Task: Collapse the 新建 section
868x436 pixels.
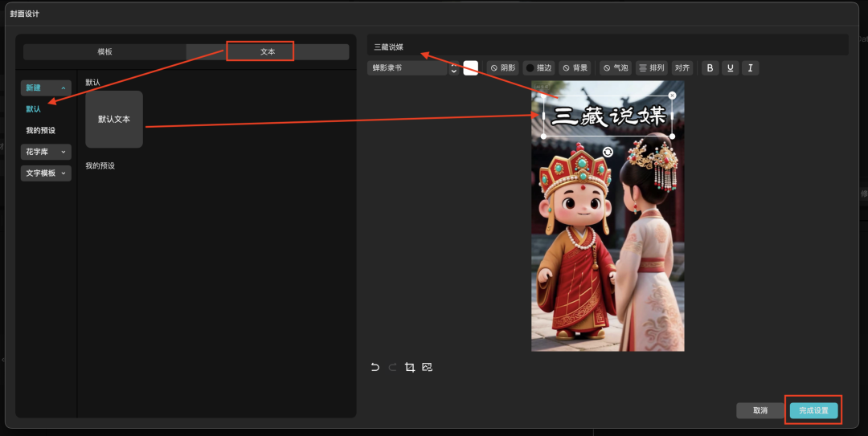Action: [x=46, y=88]
